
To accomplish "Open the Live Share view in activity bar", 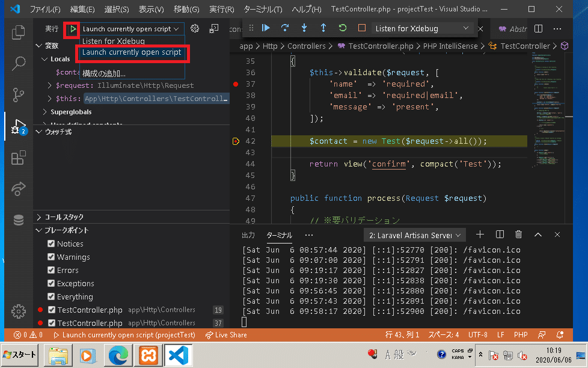I will pos(19,189).
